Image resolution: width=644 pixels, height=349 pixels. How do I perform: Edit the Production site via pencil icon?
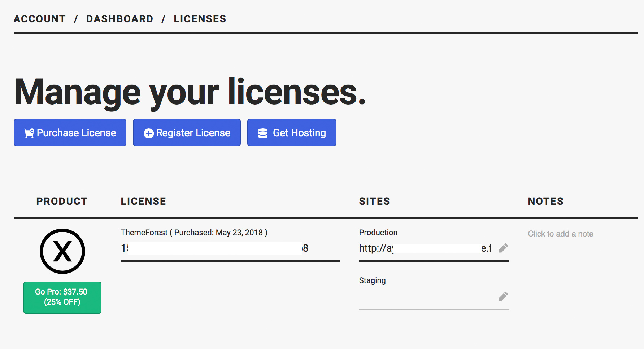point(503,248)
